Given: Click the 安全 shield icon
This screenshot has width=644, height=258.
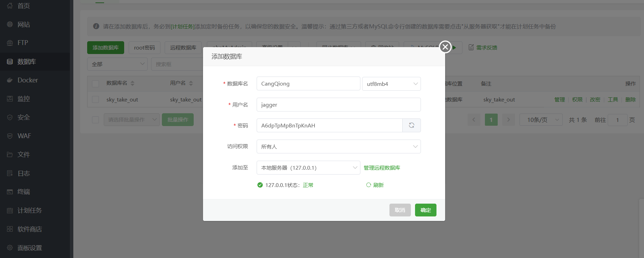Looking at the screenshot, I should click(x=10, y=117).
